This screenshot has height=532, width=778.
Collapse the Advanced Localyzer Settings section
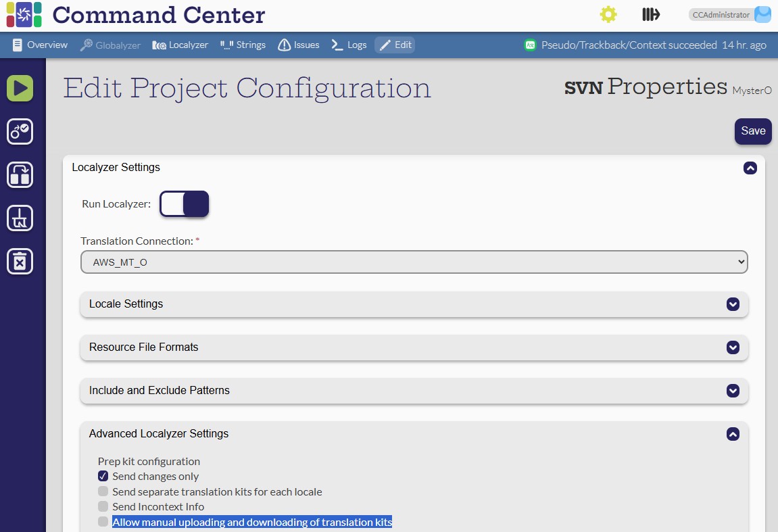pyautogui.click(x=733, y=434)
